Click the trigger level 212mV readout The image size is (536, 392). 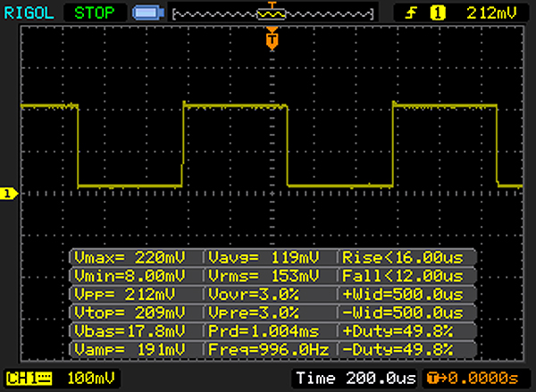(x=491, y=13)
